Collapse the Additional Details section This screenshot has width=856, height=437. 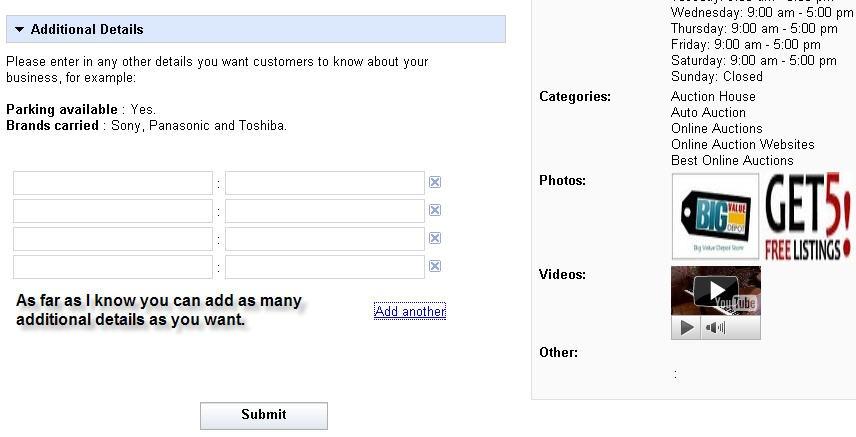pos(19,30)
